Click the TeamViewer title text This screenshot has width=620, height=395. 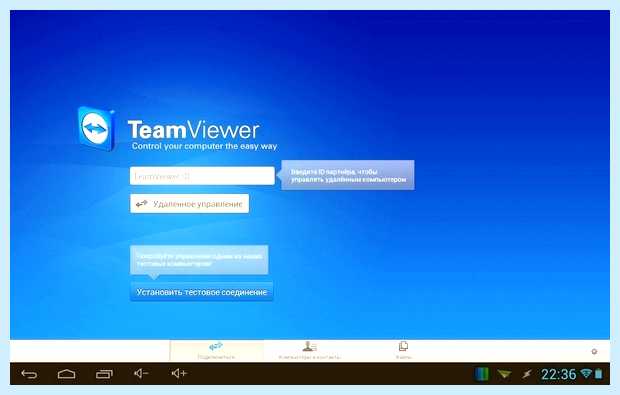(193, 130)
